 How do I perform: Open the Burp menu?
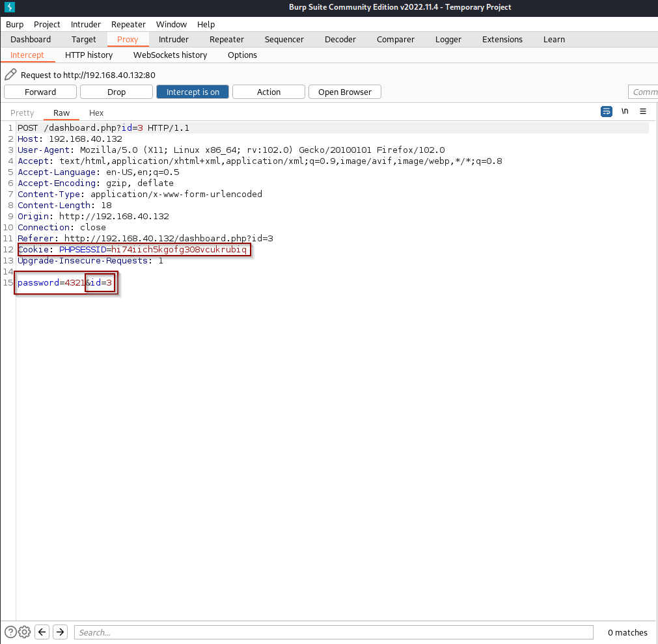tap(14, 24)
